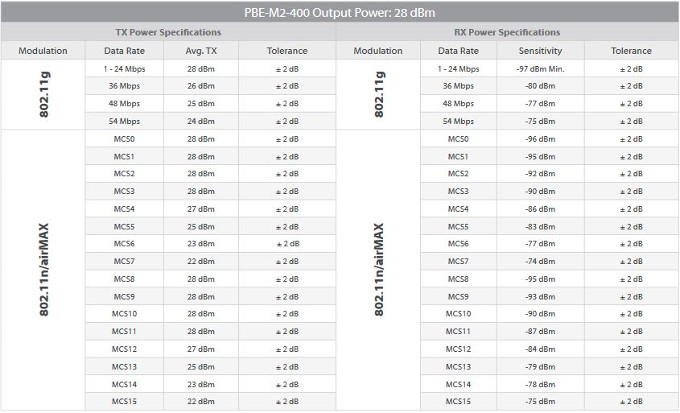This screenshot has height=413, width=680.
Task: Click 'Tolerance' header in TX section
Action: tap(287, 51)
